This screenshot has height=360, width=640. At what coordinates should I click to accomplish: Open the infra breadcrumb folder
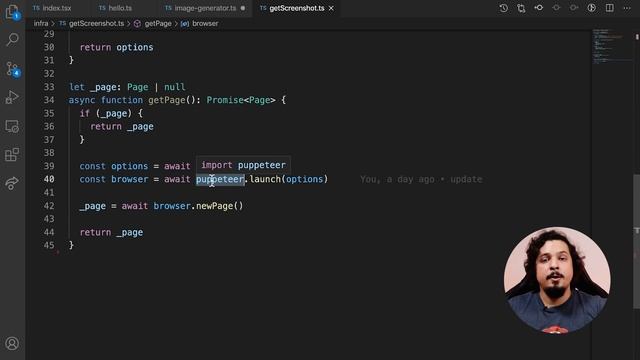[41, 24]
